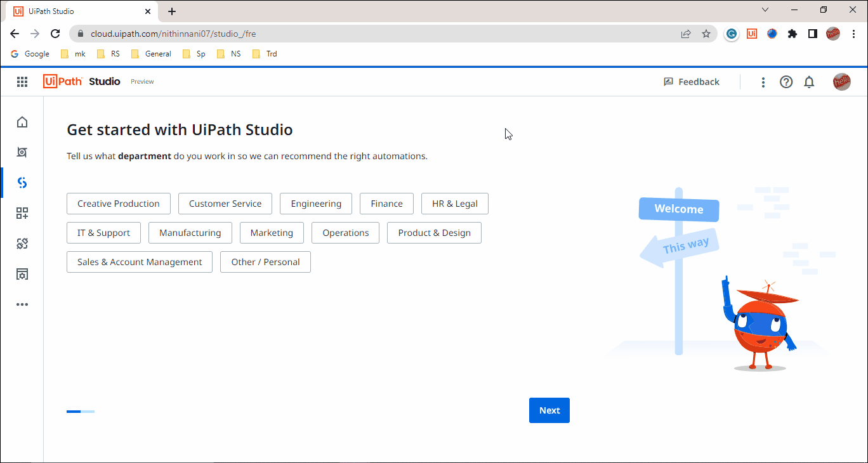Open the tab search dropdown chevron
The width and height of the screenshot is (868, 463).
coord(765,10)
